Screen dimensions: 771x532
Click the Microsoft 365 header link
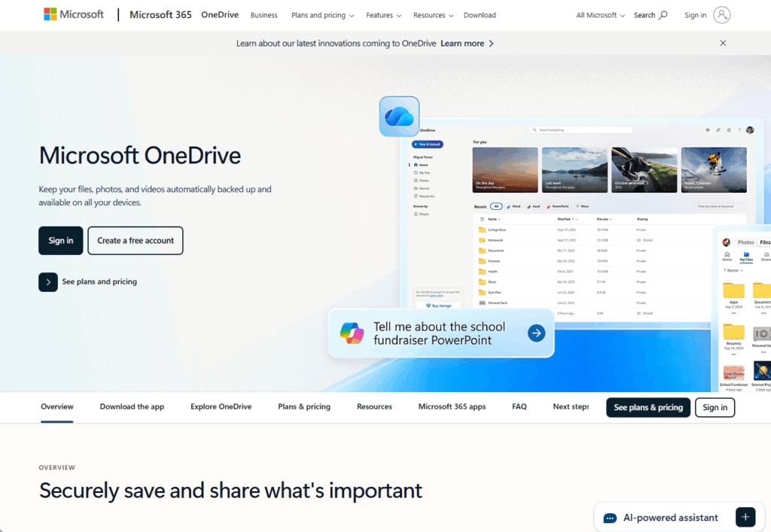(160, 15)
